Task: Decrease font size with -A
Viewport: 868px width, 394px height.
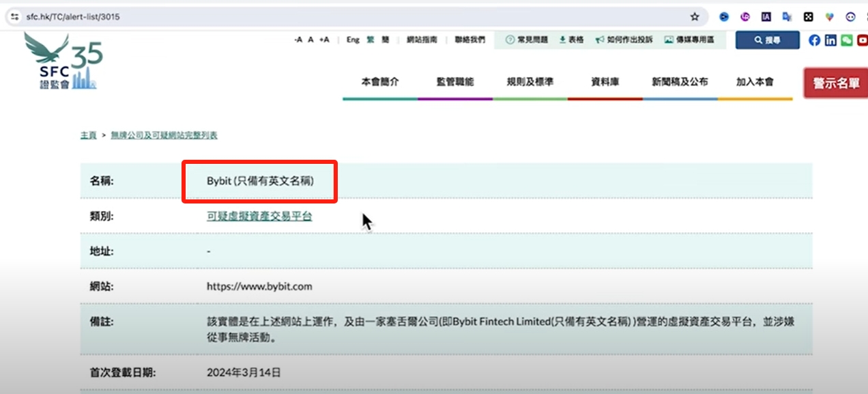Action: point(298,40)
